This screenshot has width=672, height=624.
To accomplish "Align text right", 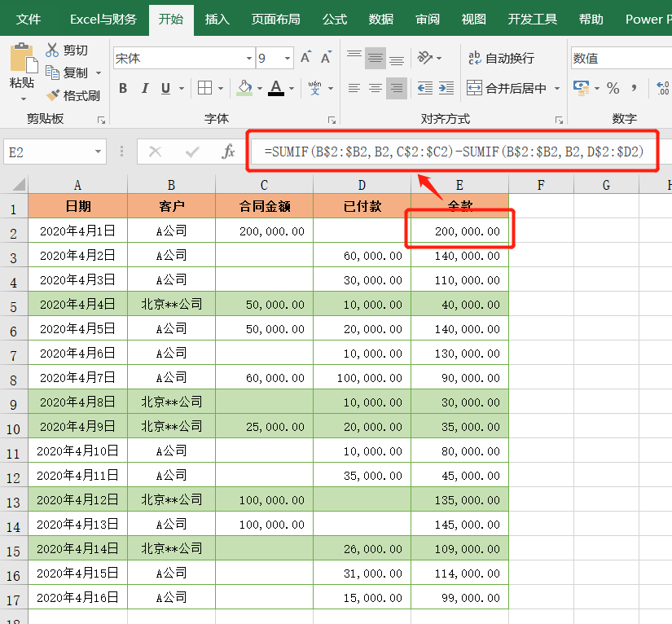I will [397, 88].
